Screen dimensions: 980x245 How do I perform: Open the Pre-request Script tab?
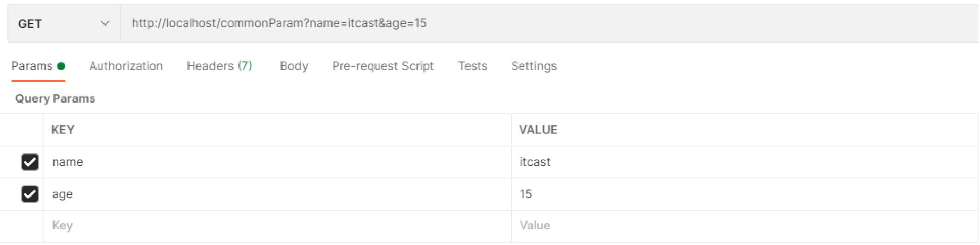point(383,67)
